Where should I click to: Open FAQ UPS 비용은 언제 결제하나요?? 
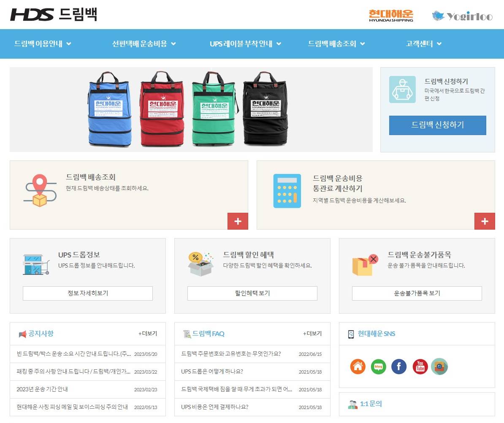pyautogui.click(x=215, y=407)
